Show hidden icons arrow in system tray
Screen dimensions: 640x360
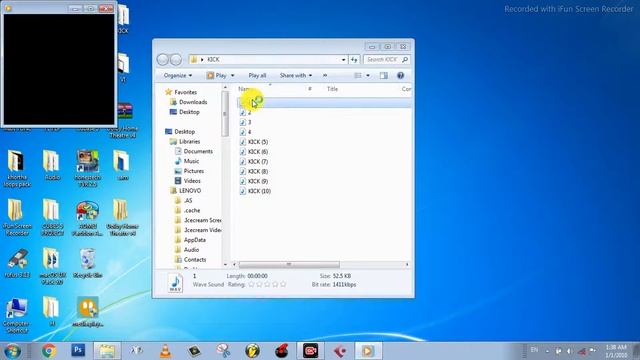(x=547, y=351)
